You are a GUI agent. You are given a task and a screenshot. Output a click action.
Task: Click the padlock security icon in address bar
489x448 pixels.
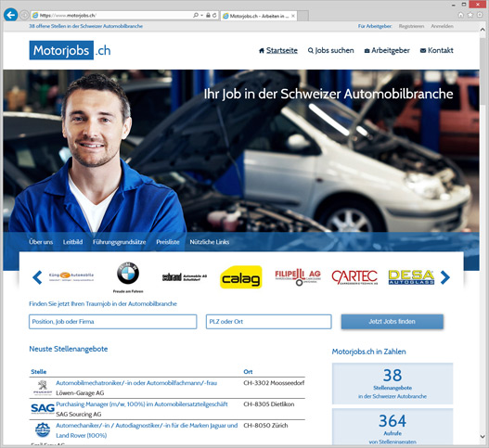tap(208, 15)
